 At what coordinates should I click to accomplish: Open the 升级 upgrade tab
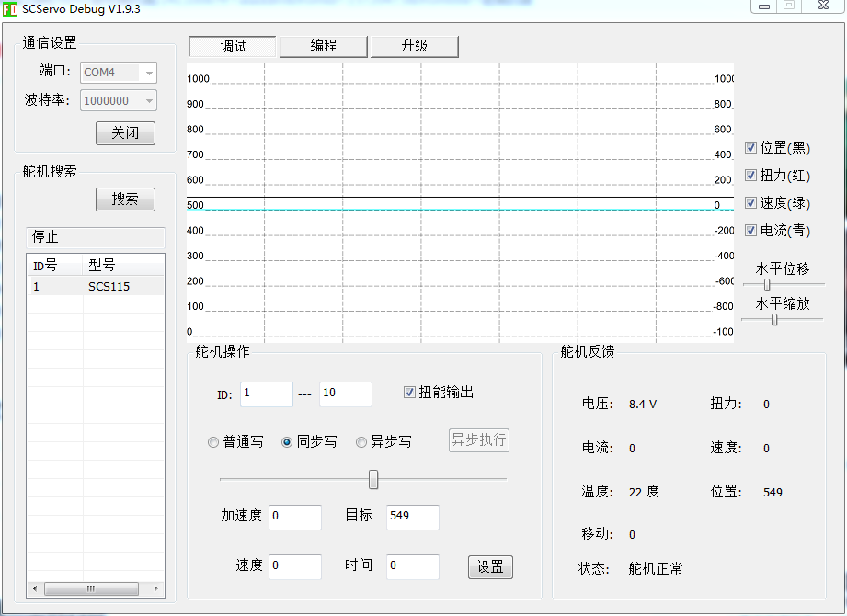pyautogui.click(x=415, y=46)
